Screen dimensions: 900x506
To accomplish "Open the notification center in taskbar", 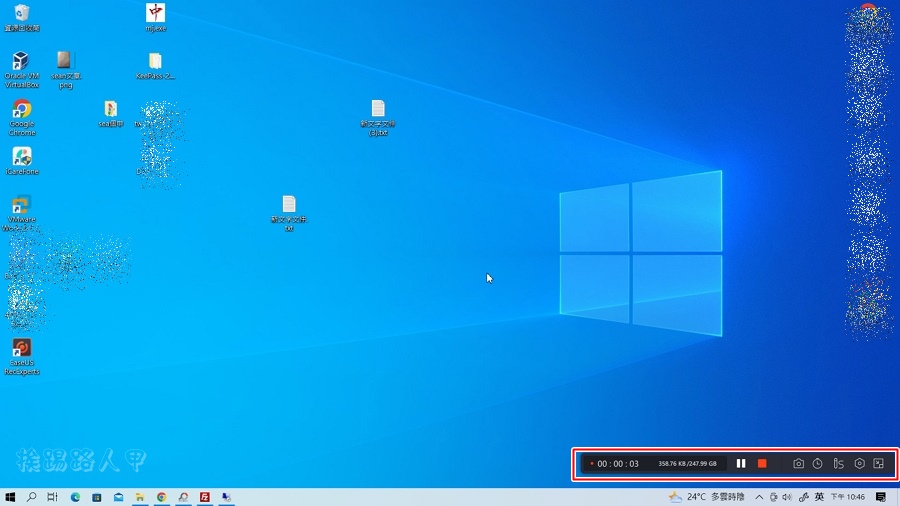I will click(x=881, y=497).
